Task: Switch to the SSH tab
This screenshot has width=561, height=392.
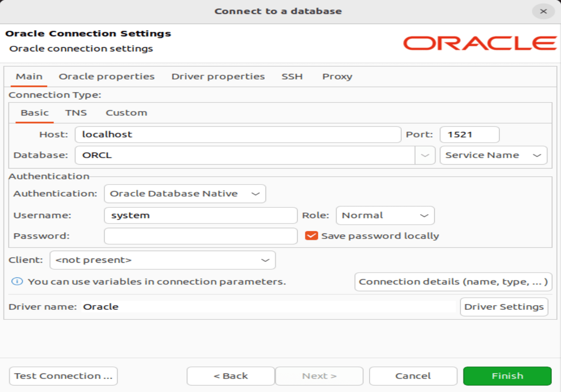Action: click(292, 76)
